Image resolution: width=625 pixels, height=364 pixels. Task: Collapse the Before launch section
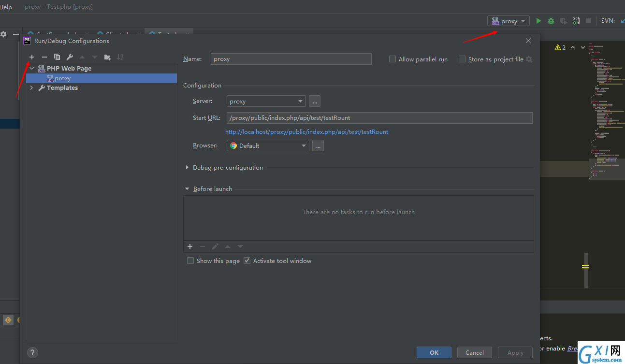187,189
